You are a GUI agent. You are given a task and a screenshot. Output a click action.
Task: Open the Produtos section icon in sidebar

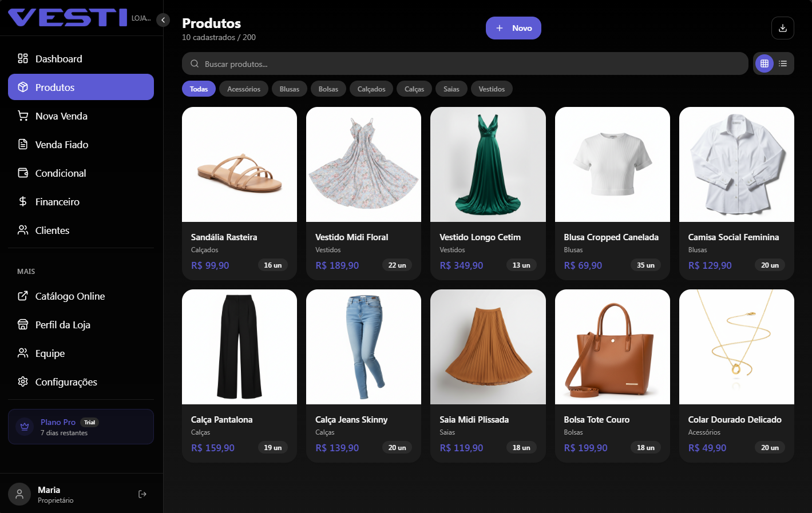pos(23,87)
